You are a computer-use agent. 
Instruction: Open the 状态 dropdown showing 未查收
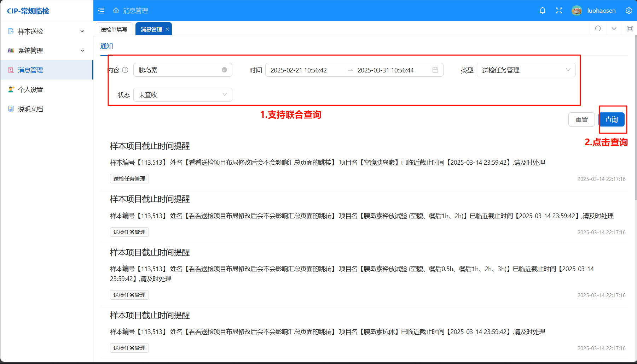[183, 95]
